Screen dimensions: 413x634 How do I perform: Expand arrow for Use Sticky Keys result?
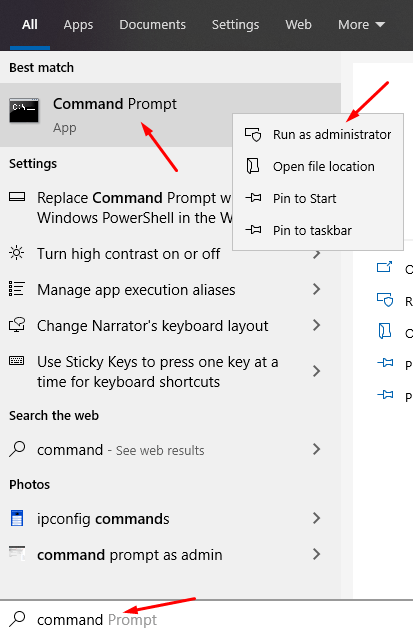317,371
